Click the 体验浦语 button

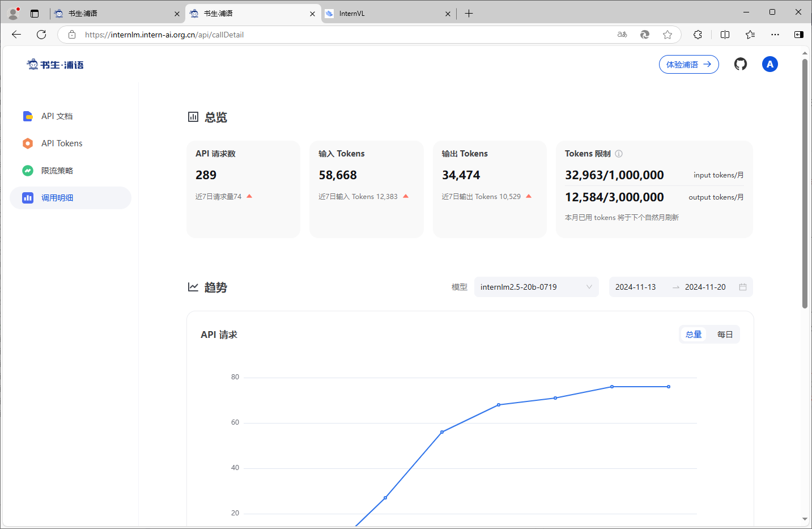pos(689,65)
